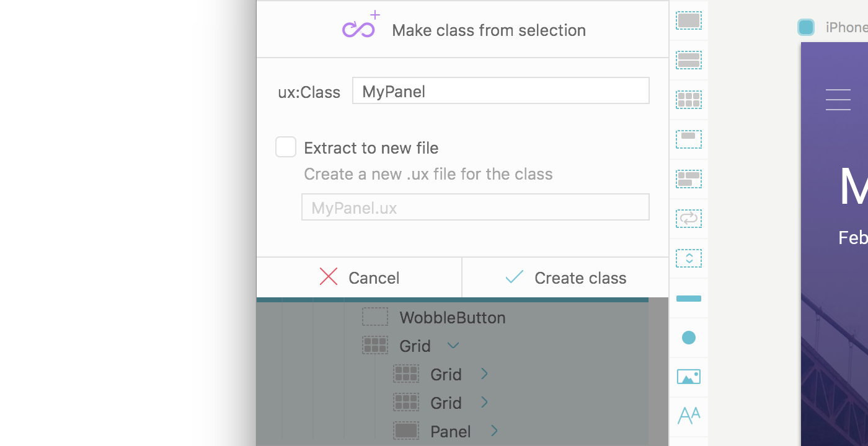Click the ux:Class name input field

click(x=500, y=91)
